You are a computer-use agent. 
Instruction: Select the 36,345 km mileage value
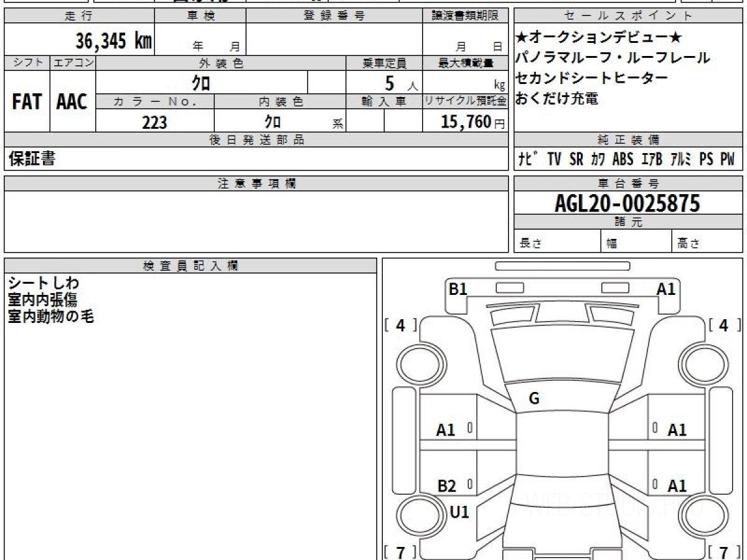click(114, 41)
